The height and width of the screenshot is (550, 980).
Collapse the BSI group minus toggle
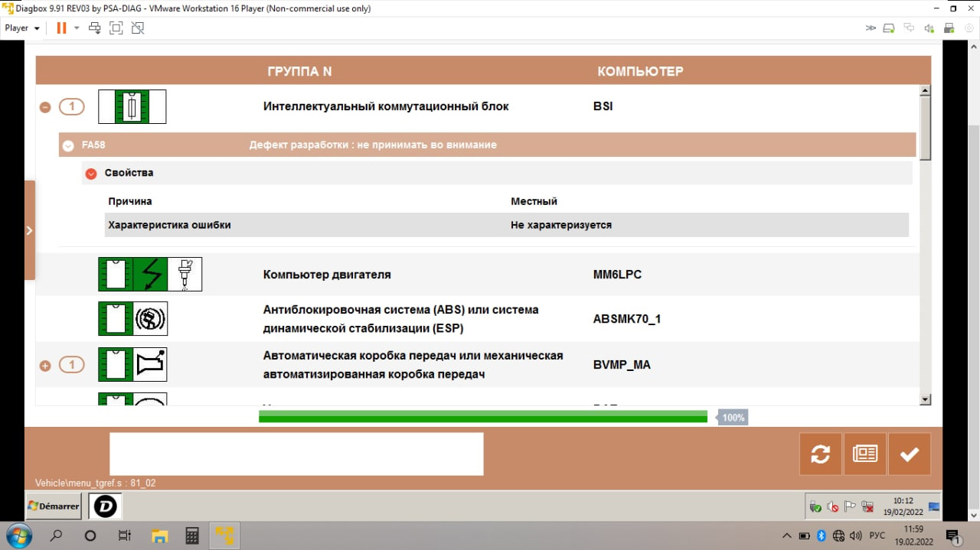point(45,108)
